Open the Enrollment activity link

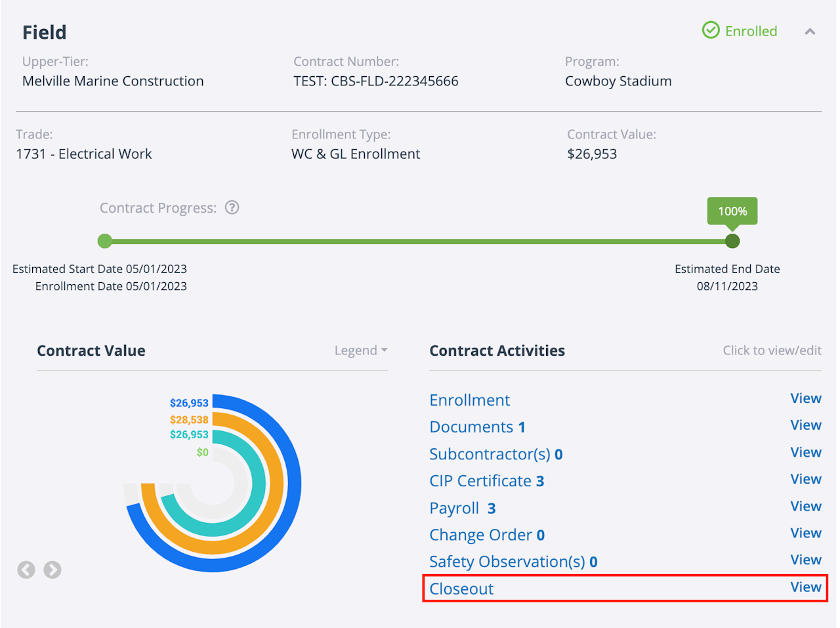[469, 400]
